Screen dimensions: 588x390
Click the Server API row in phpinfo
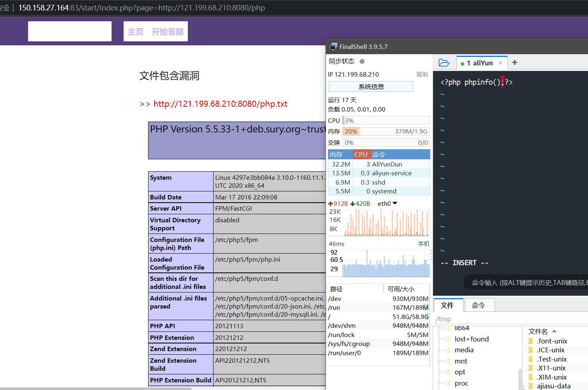pyautogui.click(x=237, y=208)
